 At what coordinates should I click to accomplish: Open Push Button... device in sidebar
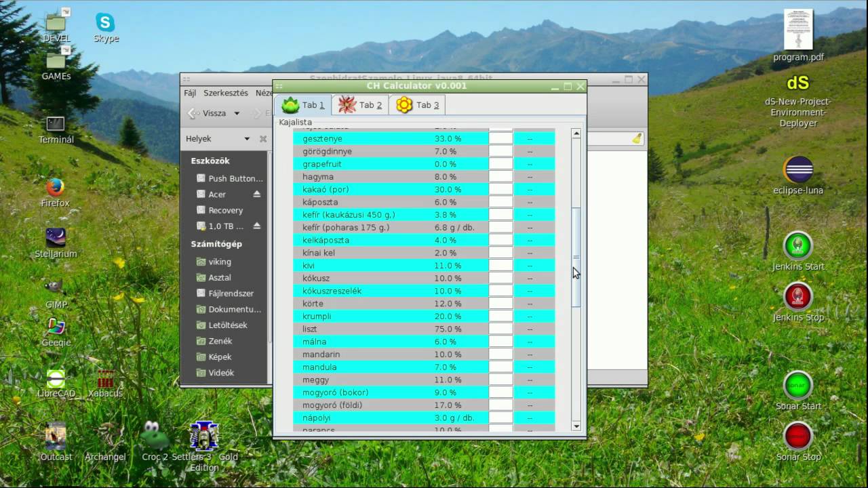click(229, 178)
